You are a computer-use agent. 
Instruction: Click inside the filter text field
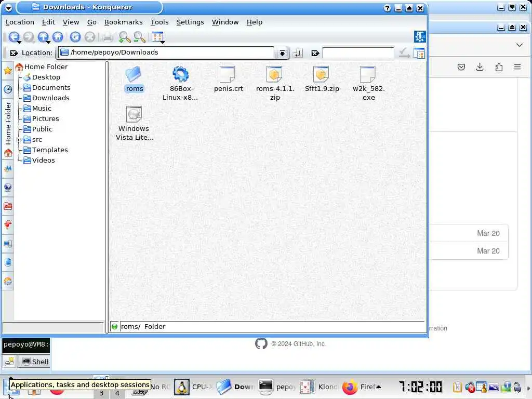358,53
